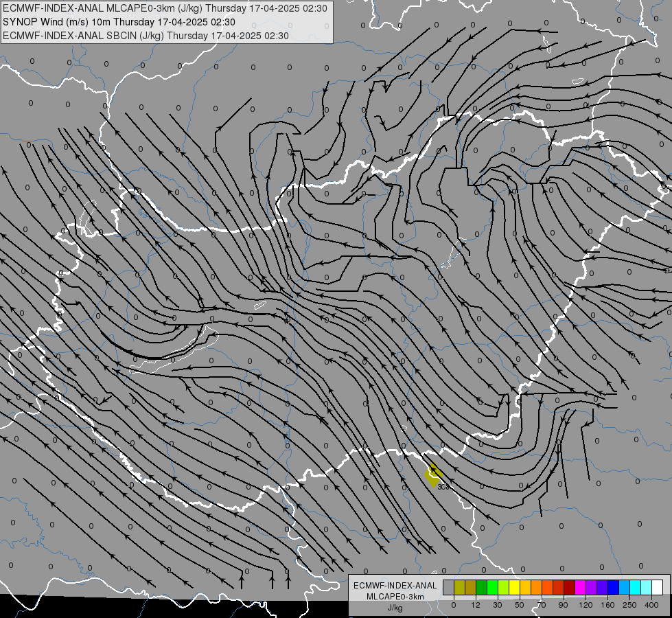This screenshot has height=618, width=672.
Task: Click the olive-yellow legend swatch right of 0
Action: tap(459, 587)
